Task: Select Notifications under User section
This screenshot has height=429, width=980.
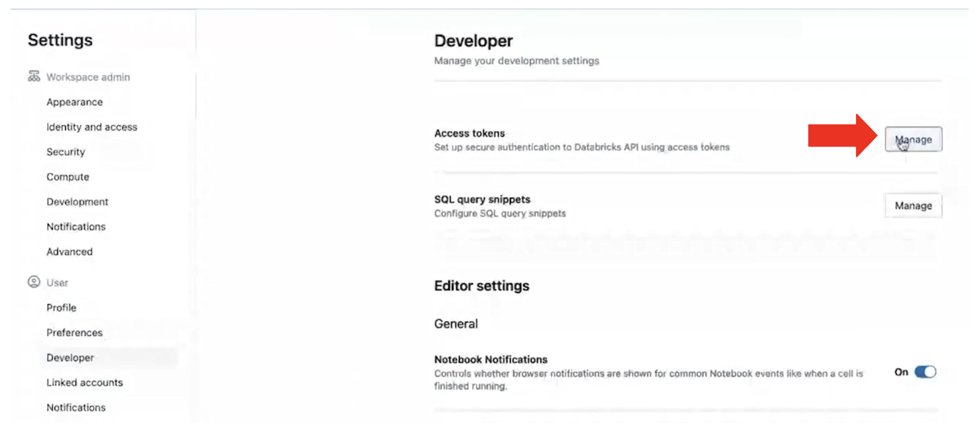Action: (x=76, y=407)
